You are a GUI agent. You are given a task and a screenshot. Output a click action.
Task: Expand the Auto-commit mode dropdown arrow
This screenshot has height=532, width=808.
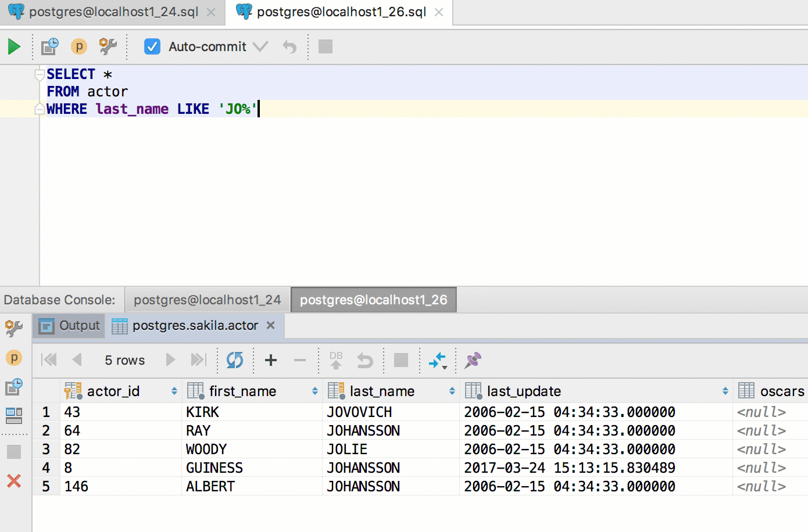[260, 46]
